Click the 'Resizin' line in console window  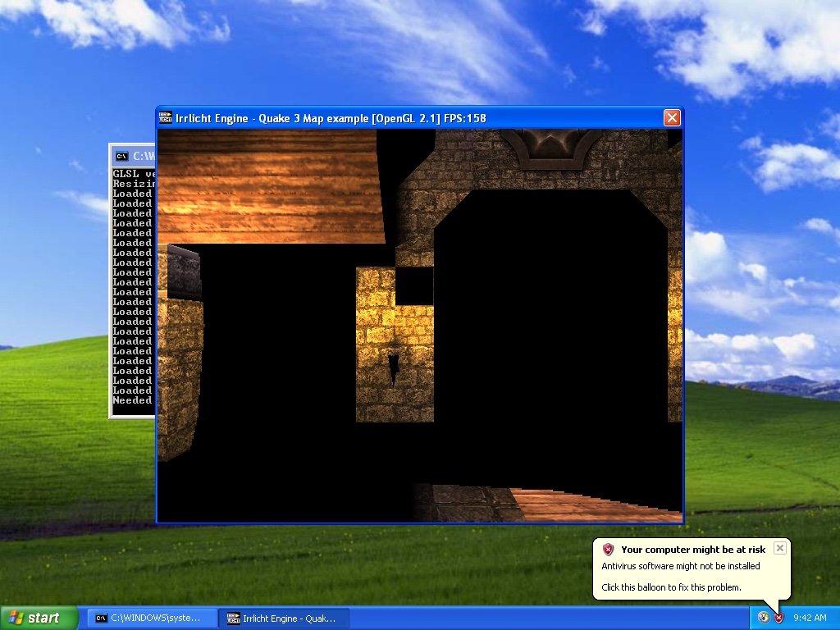tap(134, 184)
